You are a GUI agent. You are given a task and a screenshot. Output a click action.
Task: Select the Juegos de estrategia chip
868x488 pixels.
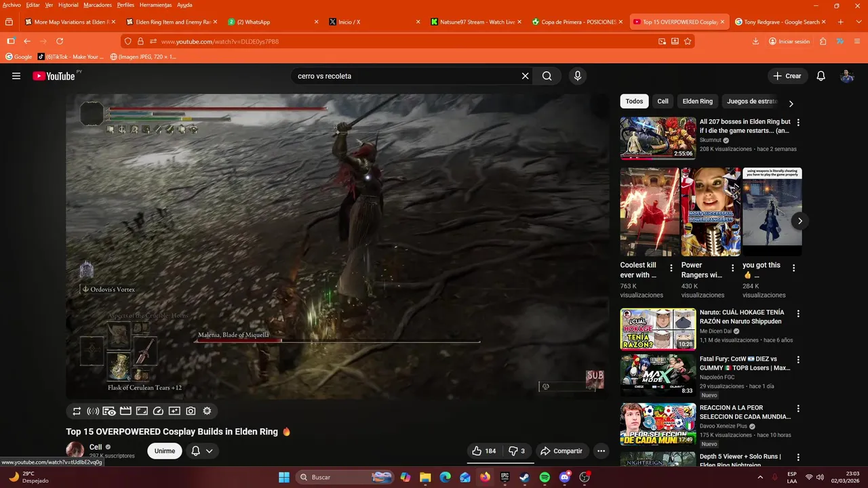751,102
